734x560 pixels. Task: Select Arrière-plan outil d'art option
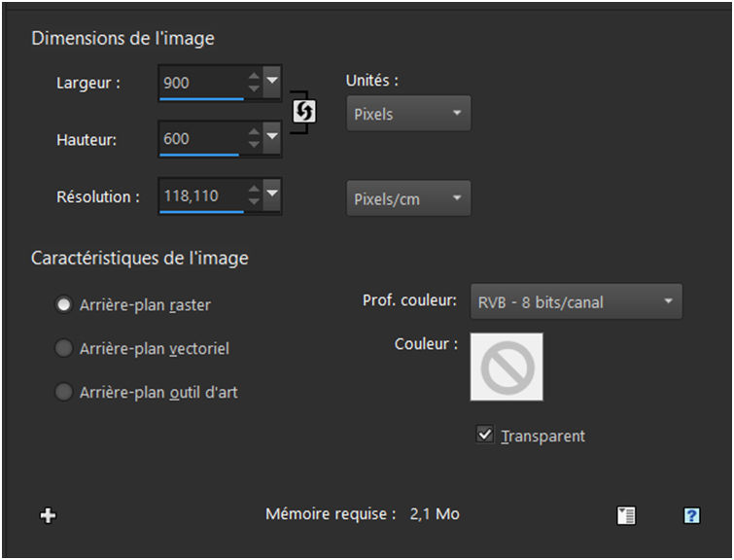(x=64, y=393)
